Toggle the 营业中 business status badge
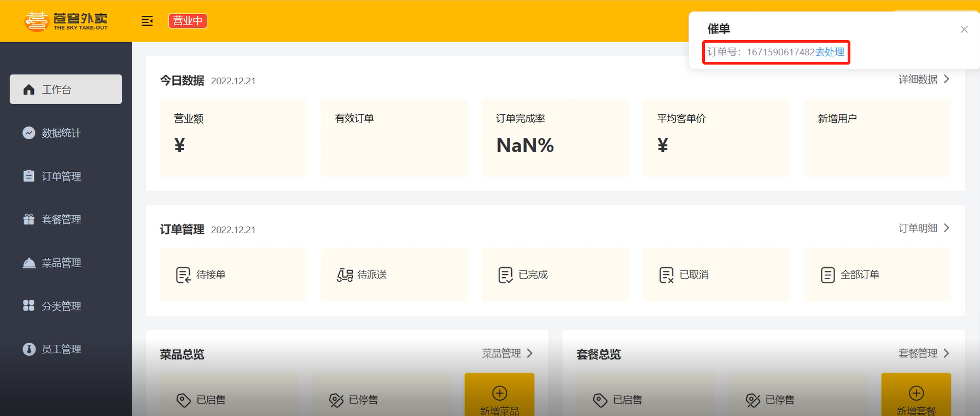This screenshot has width=980, height=416. tap(188, 21)
